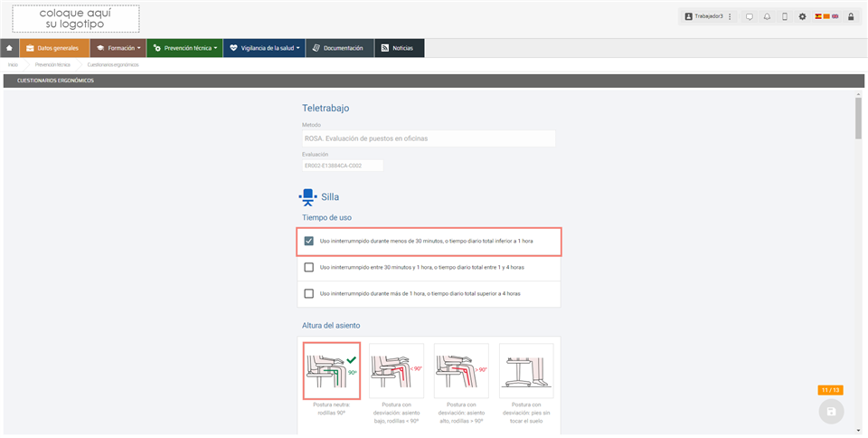Image resolution: width=868 pixels, height=438 pixels.
Task: Click the mobile phone icon
Action: [784, 17]
